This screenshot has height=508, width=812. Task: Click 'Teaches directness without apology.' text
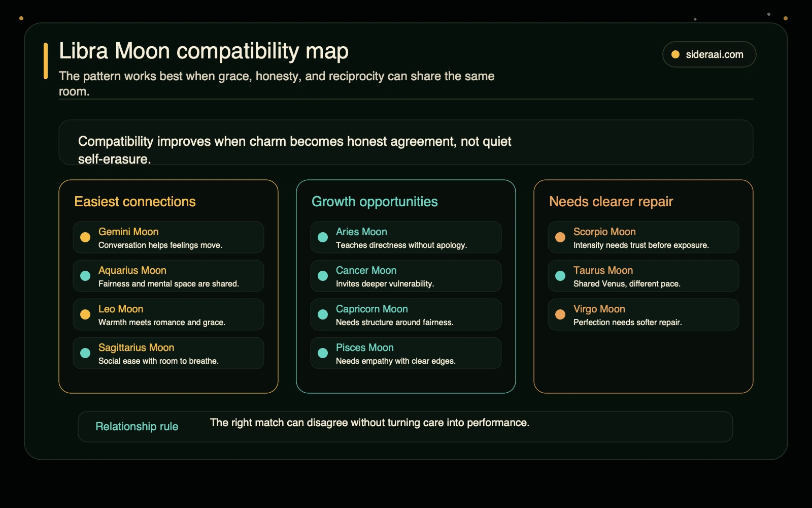point(401,245)
